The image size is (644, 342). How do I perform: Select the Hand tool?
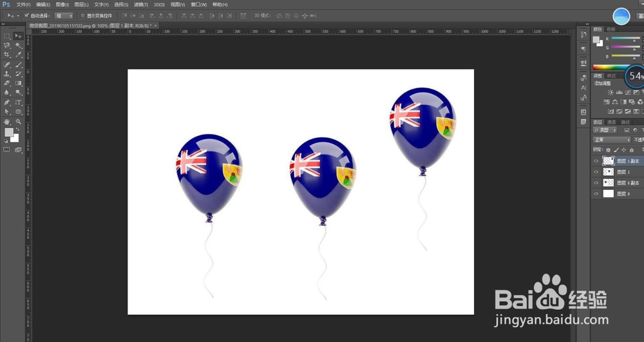point(6,122)
